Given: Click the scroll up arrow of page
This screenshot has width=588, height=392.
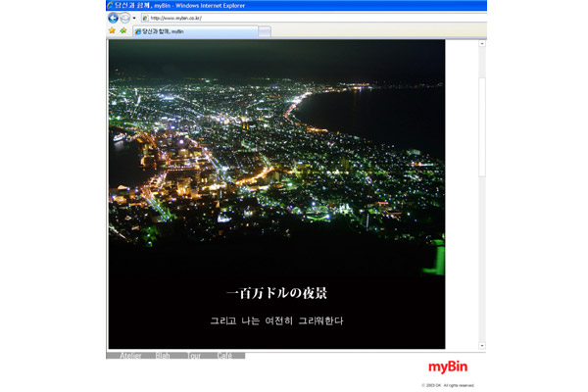Looking at the screenshot, I should 481,44.
